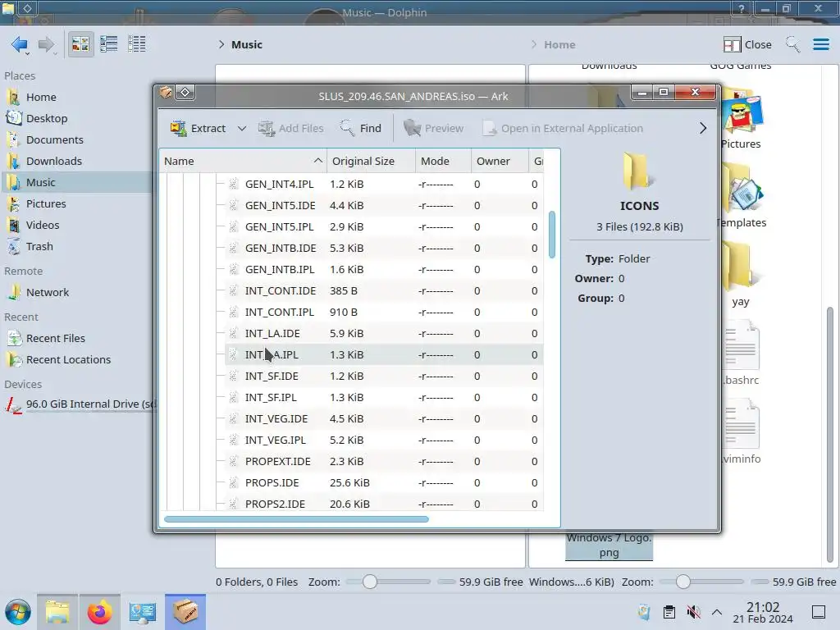Sort by the Name column header
This screenshot has height=630, width=840.
pyautogui.click(x=243, y=162)
